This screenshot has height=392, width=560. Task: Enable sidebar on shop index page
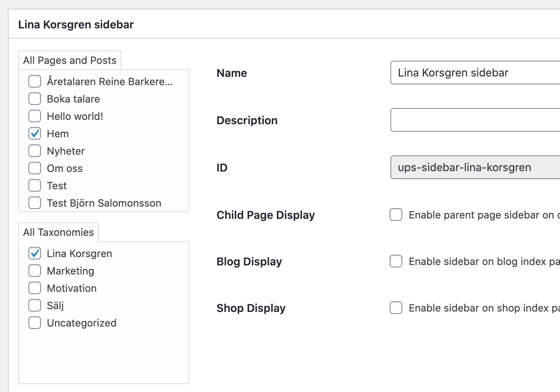click(x=396, y=308)
